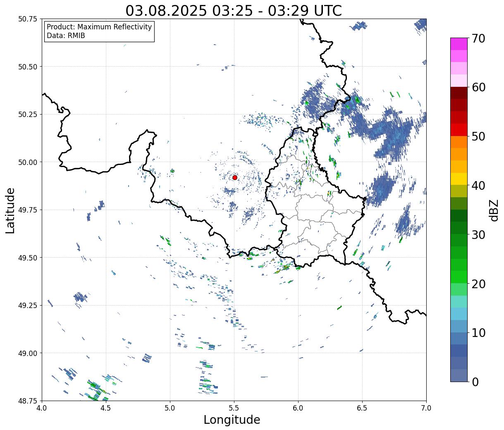Viewport: 504px width, 430px height.
Task: Click longitude tick label '6.0'
Action: point(298,408)
